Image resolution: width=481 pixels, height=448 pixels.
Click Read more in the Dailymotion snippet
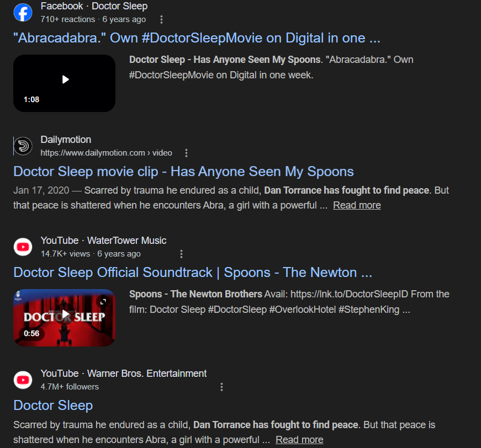(x=357, y=205)
